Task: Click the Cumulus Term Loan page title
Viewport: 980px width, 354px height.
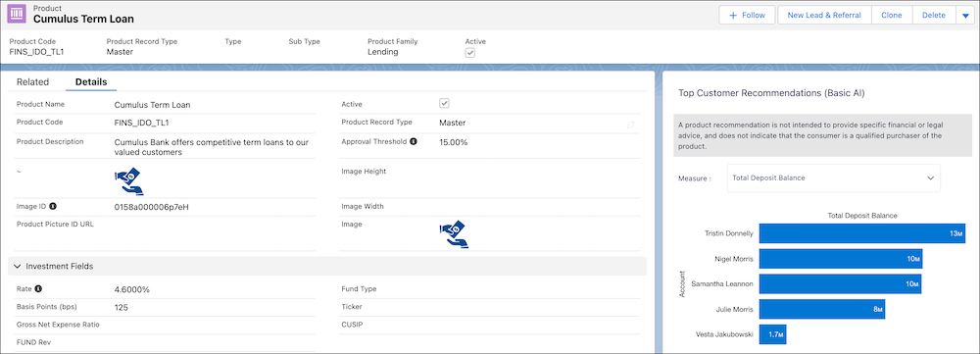Action: click(x=83, y=20)
